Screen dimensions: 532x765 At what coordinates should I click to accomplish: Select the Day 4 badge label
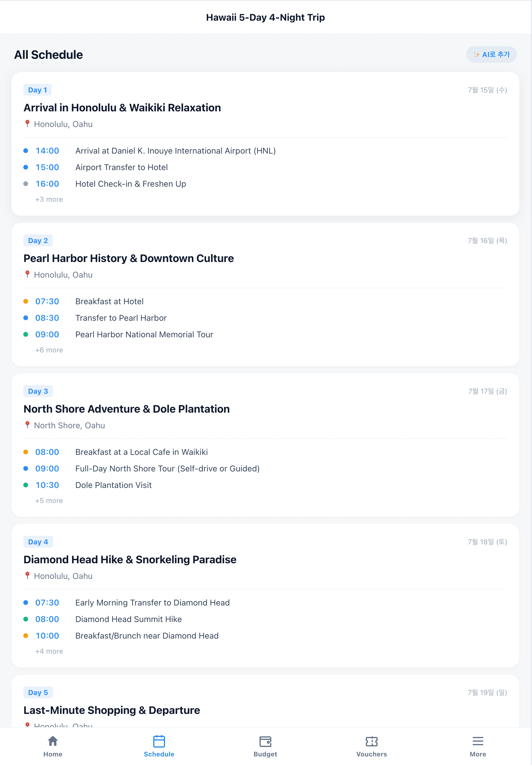[x=38, y=541]
